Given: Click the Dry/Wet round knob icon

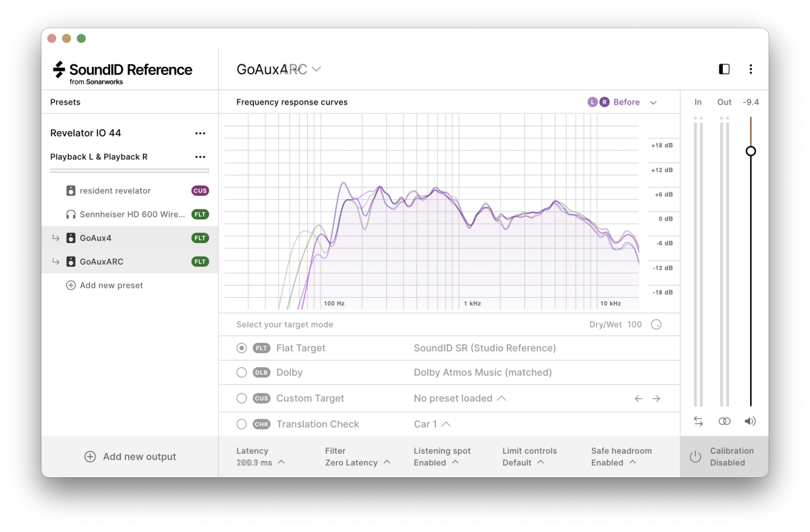Looking at the screenshot, I should click(656, 325).
